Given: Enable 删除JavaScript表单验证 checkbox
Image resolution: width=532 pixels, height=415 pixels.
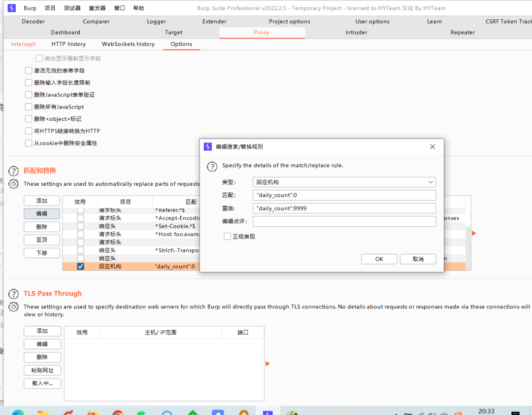Looking at the screenshot, I should click(x=29, y=95).
